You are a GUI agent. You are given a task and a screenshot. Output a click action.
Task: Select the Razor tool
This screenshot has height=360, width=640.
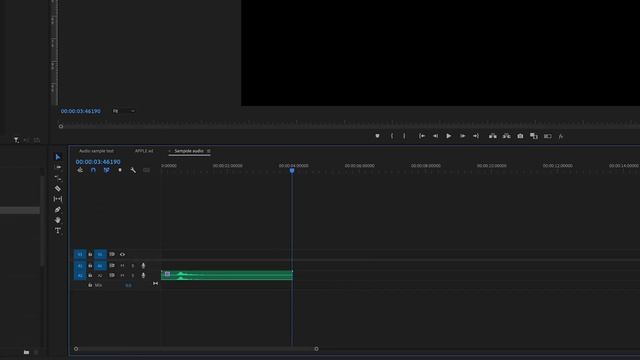click(58, 189)
